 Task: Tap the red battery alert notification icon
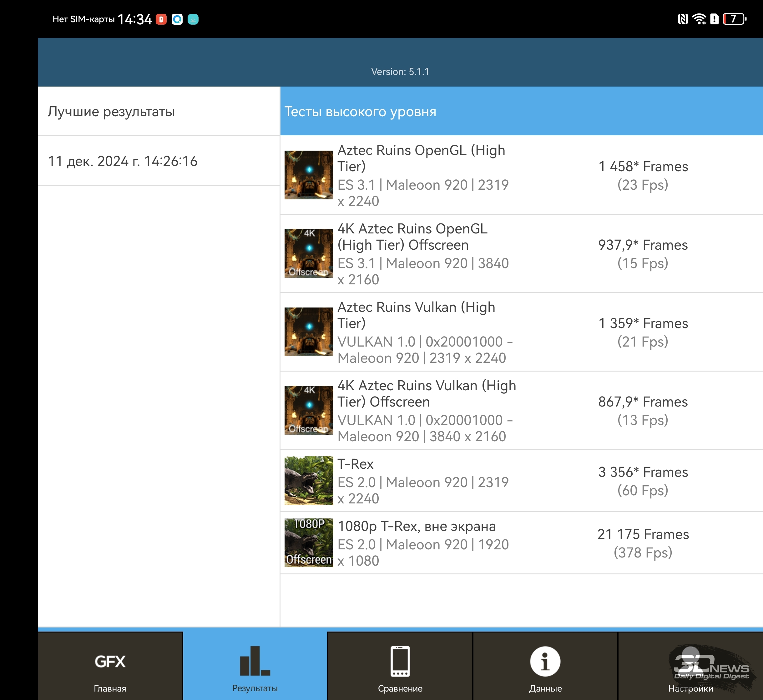point(161,19)
